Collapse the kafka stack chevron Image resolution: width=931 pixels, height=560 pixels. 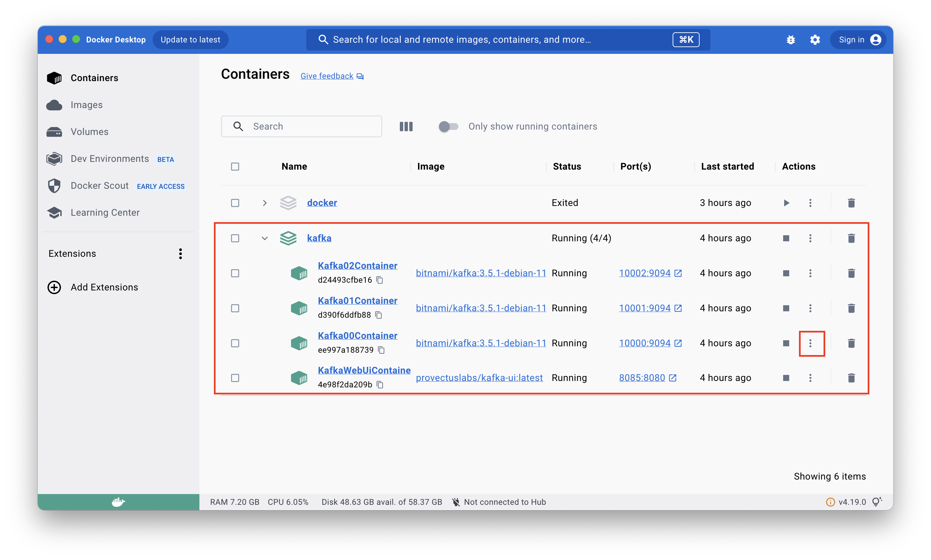(x=264, y=238)
